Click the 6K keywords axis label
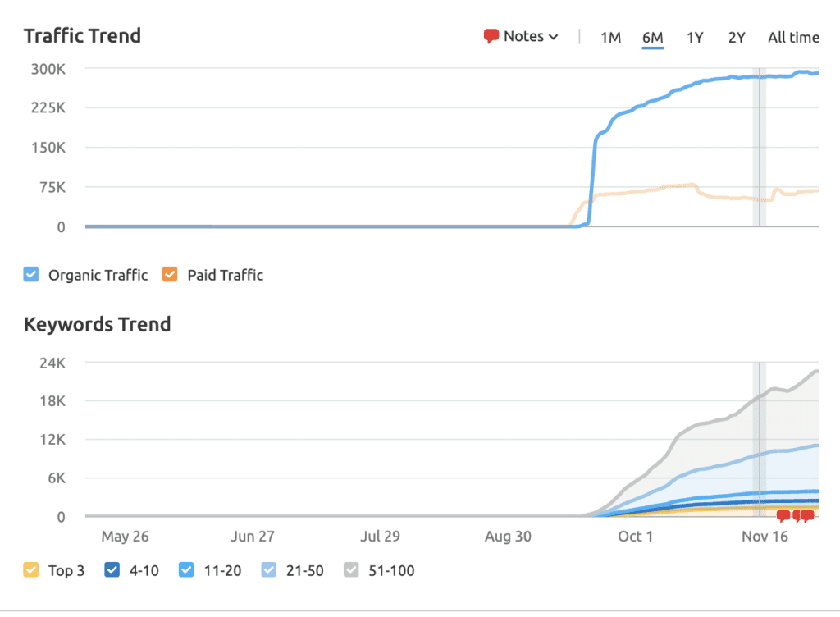 tap(57, 478)
